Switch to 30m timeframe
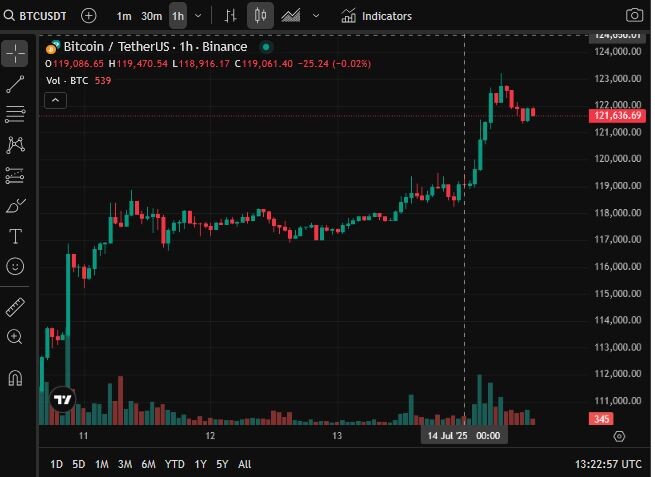The width and height of the screenshot is (655, 477). (x=151, y=16)
